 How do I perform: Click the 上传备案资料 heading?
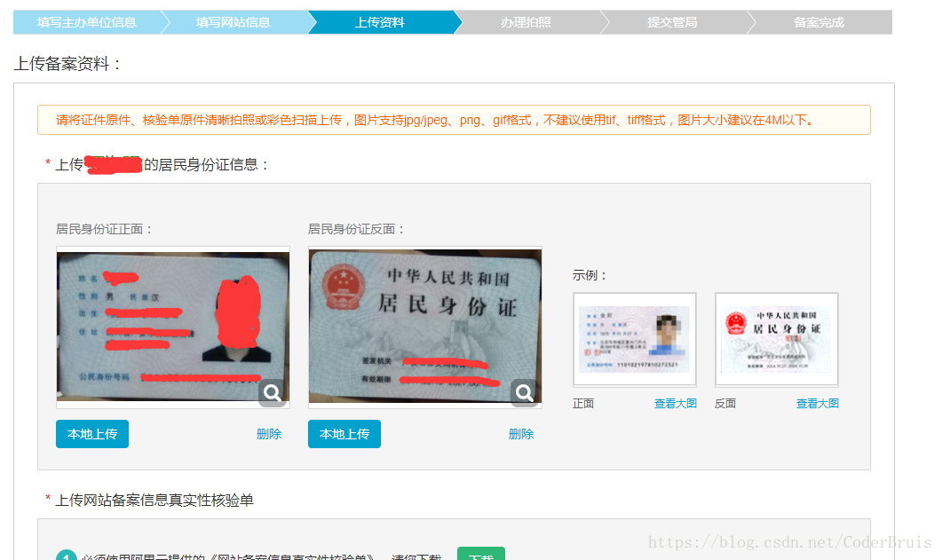[67, 64]
